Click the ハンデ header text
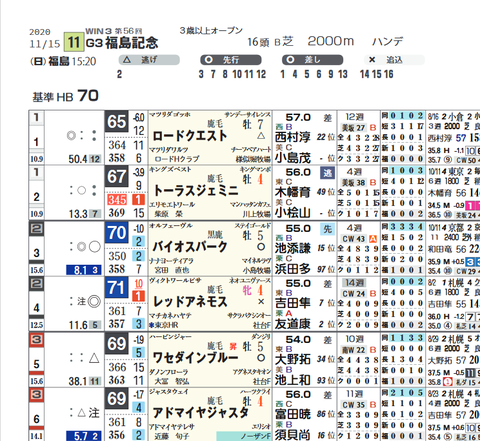The image size is (480, 441). pos(388,41)
